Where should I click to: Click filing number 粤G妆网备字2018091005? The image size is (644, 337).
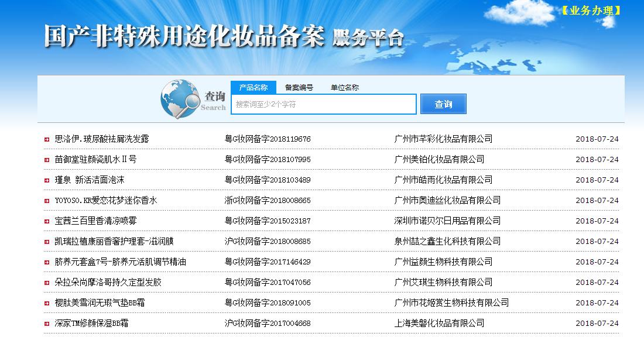[x=268, y=302]
